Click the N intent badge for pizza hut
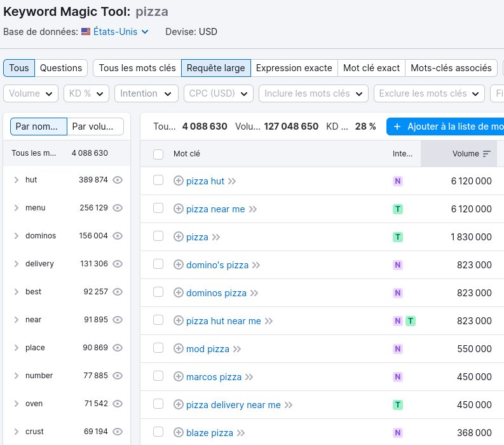Viewport: 504px width, 445px height. (398, 181)
